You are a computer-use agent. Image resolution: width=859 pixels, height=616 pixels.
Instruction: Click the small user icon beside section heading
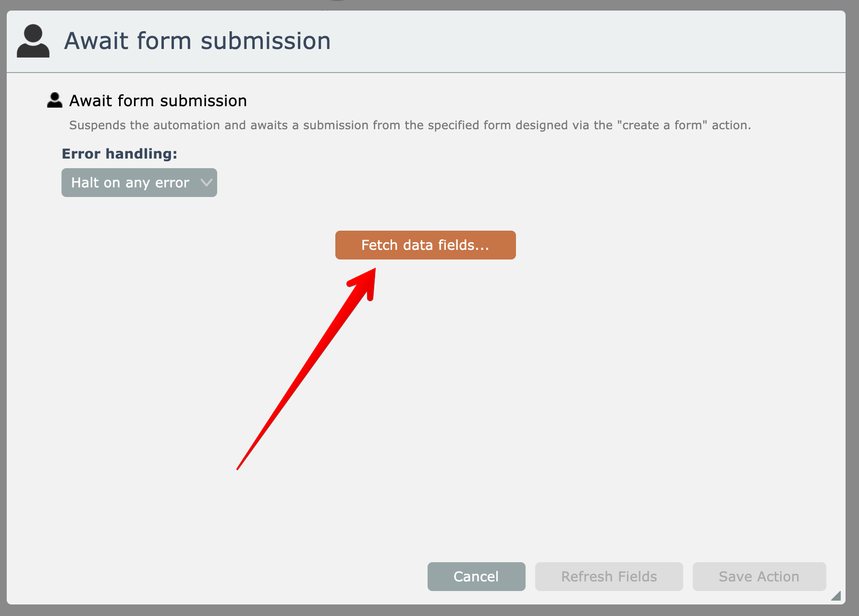point(55,100)
